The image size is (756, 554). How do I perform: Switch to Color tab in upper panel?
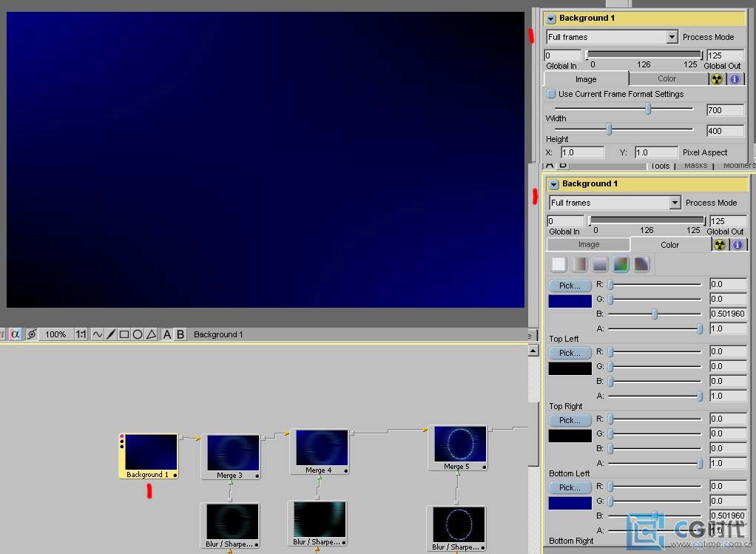[x=666, y=78]
